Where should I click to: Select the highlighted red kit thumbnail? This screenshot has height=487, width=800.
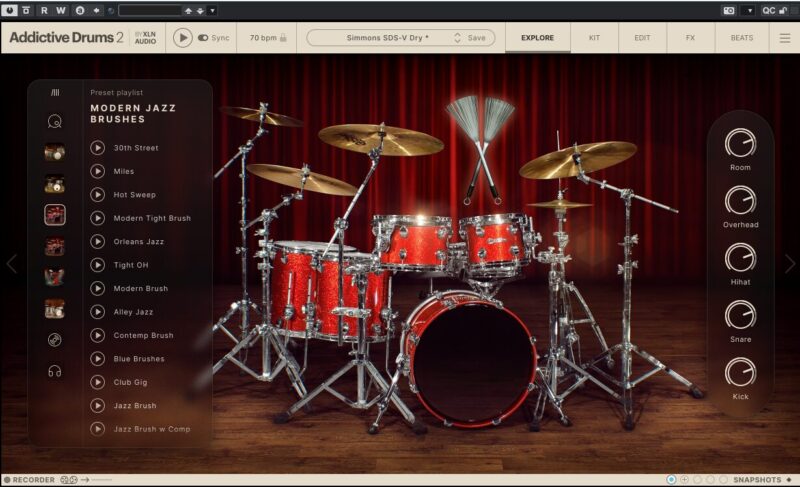coord(55,215)
